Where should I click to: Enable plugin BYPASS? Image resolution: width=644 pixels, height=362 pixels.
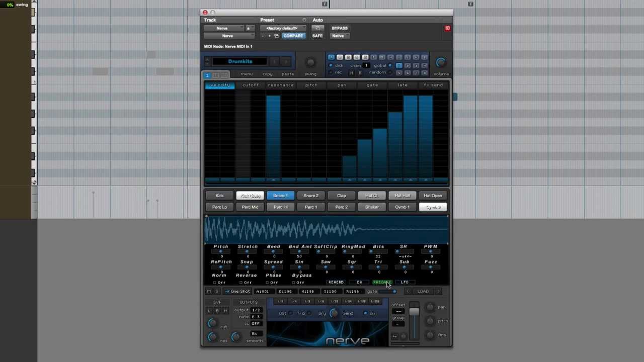(x=340, y=28)
